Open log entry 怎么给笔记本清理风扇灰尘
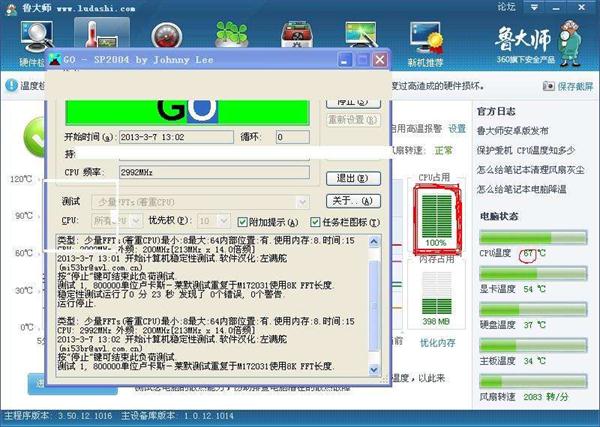 pos(530,169)
